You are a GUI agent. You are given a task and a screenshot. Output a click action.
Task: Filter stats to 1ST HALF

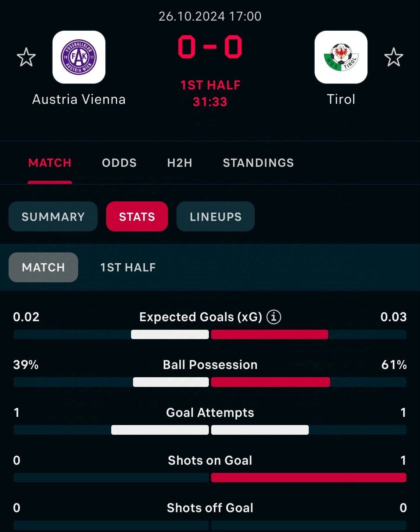(x=128, y=267)
